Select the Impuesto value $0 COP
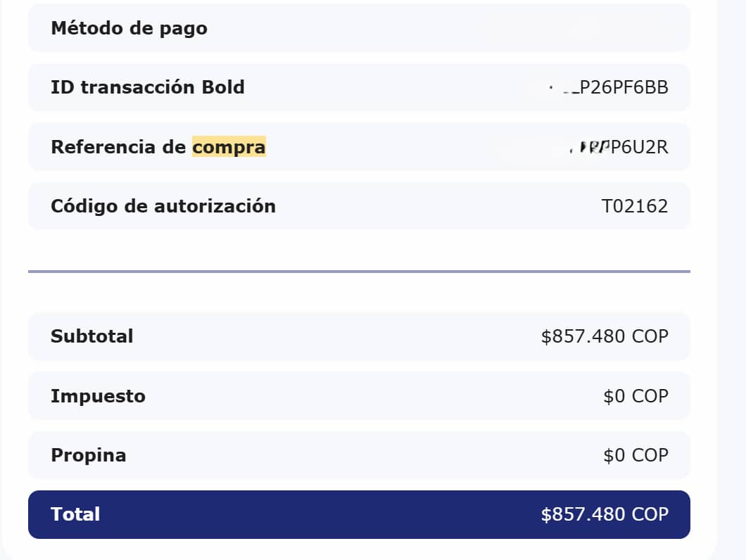 click(x=636, y=396)
